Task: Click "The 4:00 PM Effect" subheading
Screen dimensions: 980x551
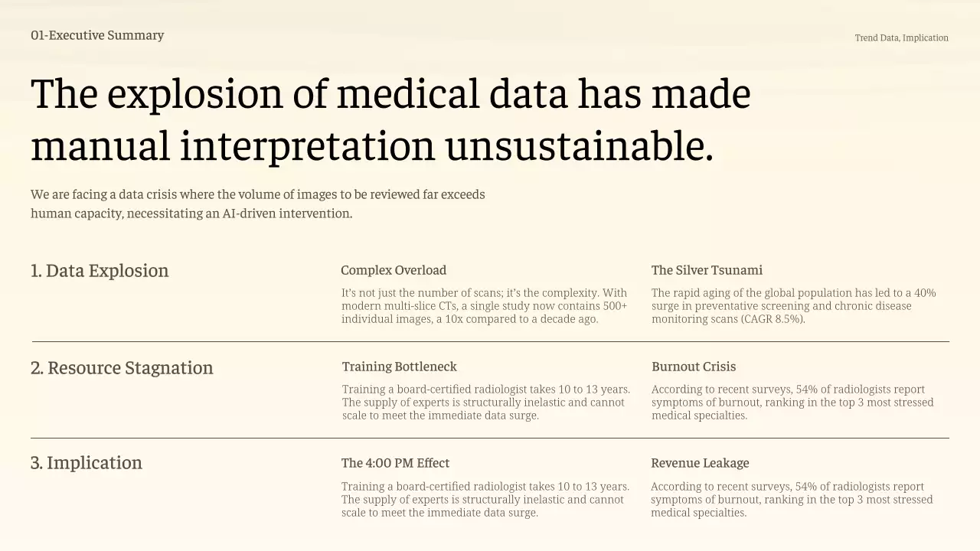Action: (x=395, y=463)
